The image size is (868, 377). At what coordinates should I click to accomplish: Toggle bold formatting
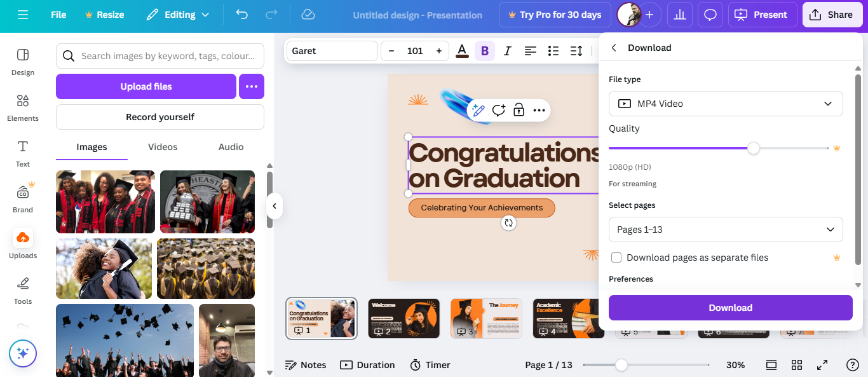point(485,51)
